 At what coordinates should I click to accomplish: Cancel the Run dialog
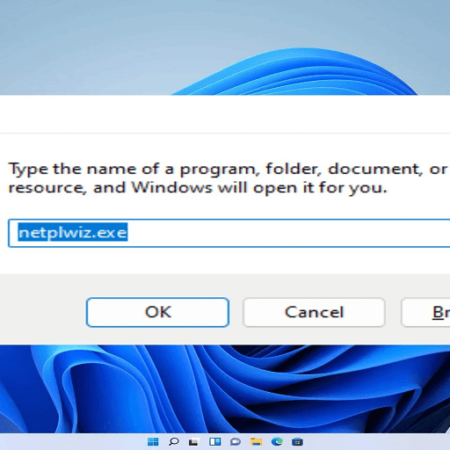point(314,312)
